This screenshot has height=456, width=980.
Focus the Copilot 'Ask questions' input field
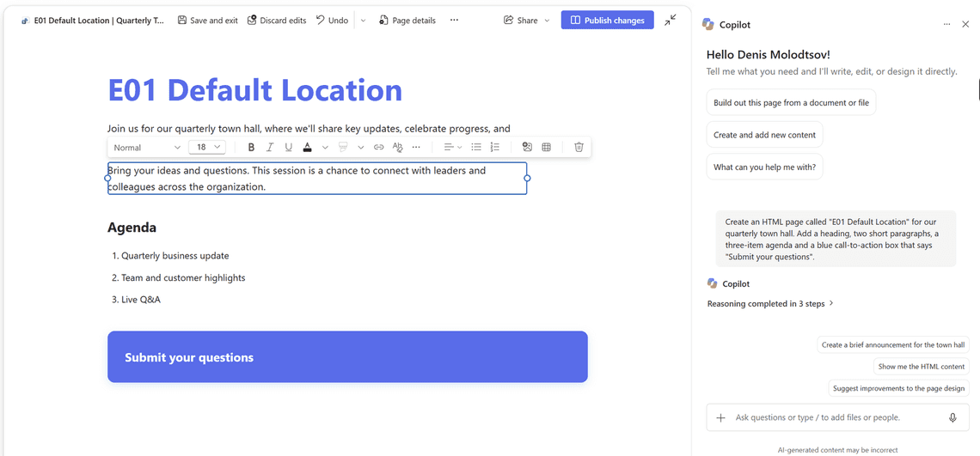click(x=837, y=417)
